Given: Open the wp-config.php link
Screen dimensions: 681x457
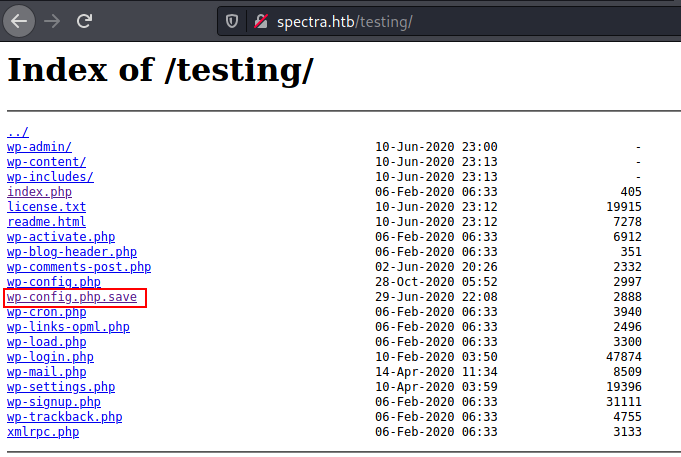Looking at the screenshot, I should coord(54,281).
